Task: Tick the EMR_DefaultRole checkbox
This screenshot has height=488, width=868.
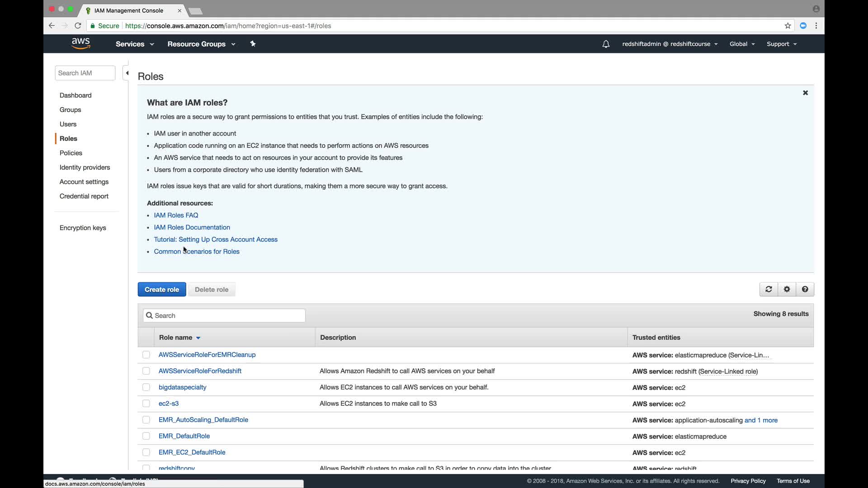Action: pos(146,436)
